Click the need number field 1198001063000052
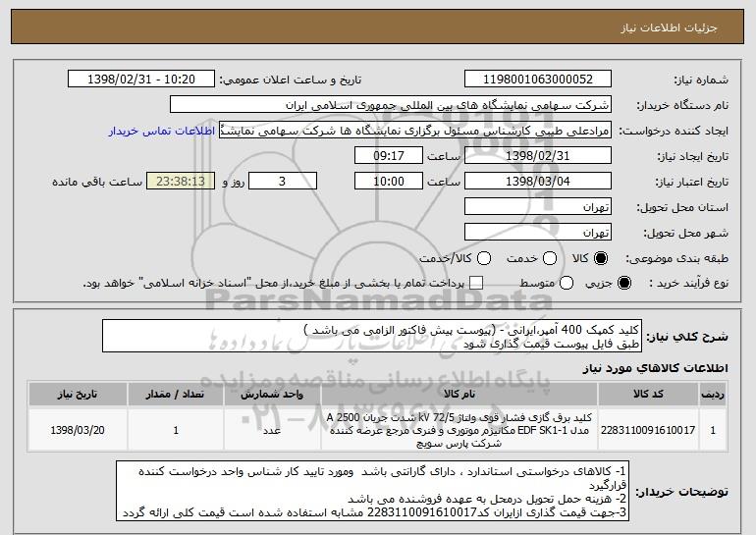Image resolution: width=756 pixels, height=535 pixels. coord(538,80)
